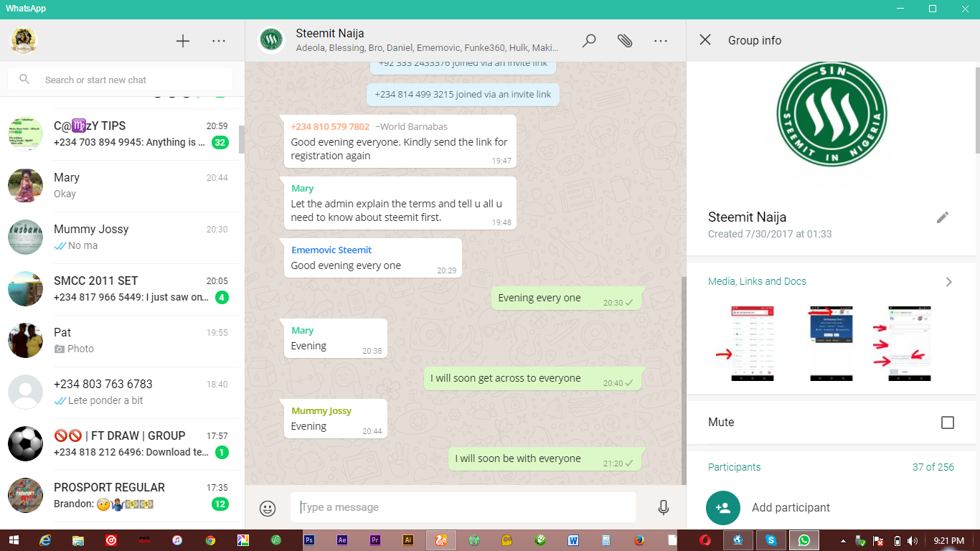Start a new chat
The image size is (980, 551).
pyautogui.click(x=182, y=41)
